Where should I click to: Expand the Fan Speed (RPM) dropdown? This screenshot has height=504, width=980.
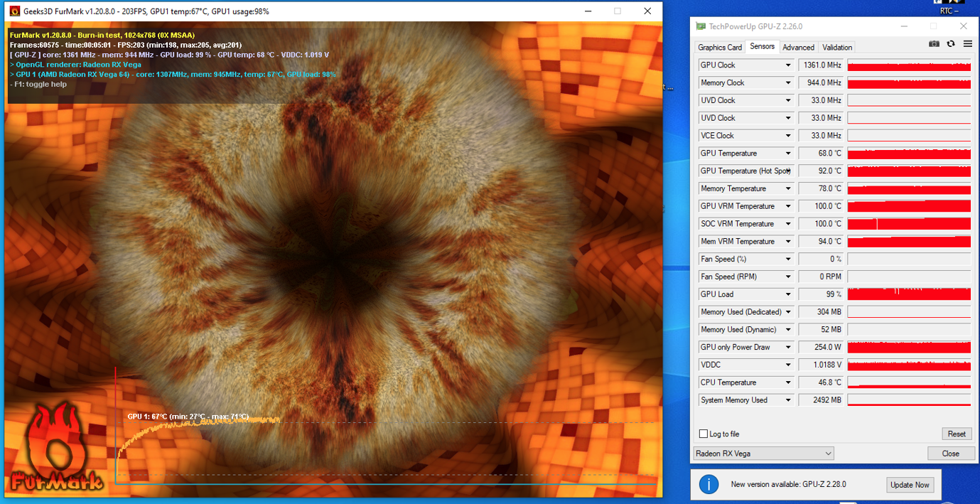[787, 277]
